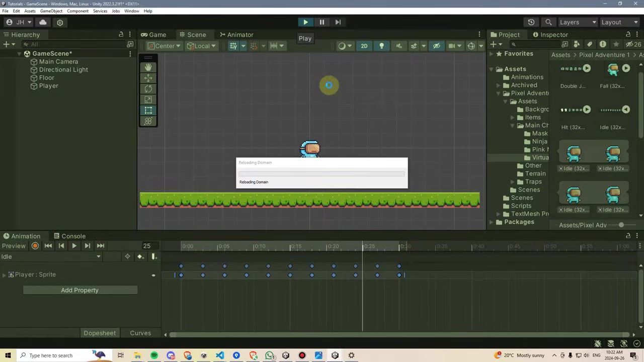This screenshot has width=644, height=362.
Task: Click the Pause button in toolbar
Action: [x=322, y=22]
